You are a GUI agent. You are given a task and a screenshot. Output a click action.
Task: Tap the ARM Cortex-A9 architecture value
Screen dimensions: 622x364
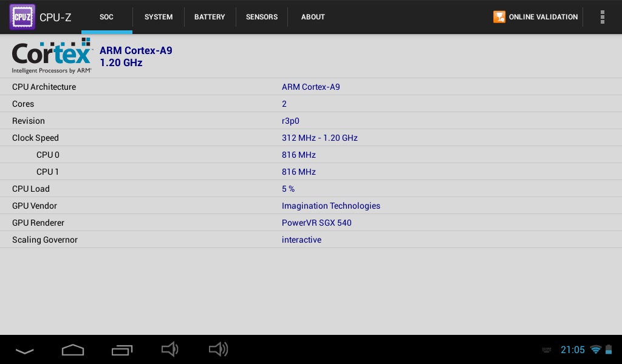click(310, 87)
